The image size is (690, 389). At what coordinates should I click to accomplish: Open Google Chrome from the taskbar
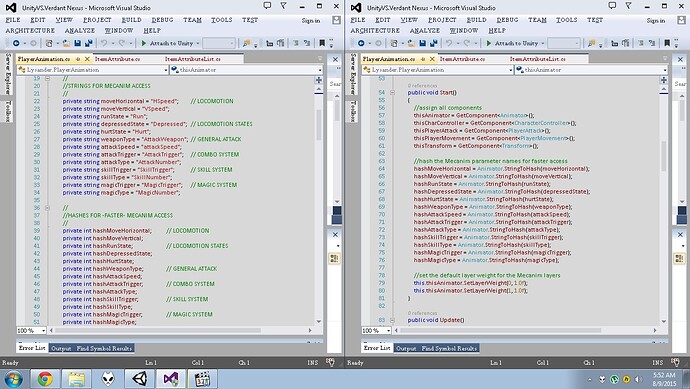pyautogui.click(x=45, y=379)
